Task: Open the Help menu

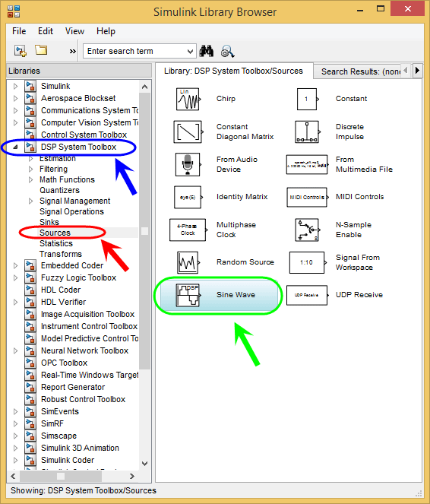Action: pos(106,31)
